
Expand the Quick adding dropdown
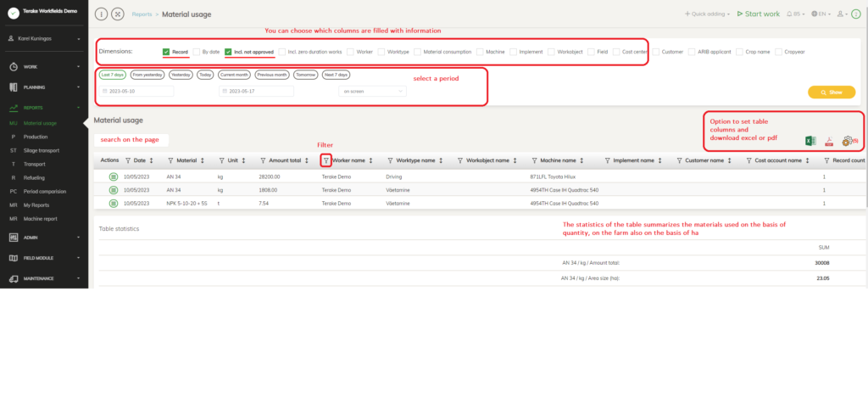click(x=707, y=14)
